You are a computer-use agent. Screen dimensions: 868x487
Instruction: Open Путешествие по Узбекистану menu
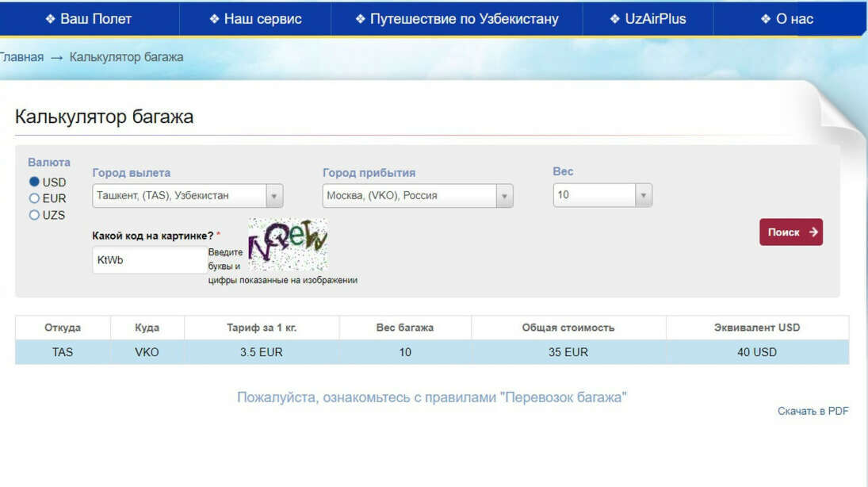(457, 19)
